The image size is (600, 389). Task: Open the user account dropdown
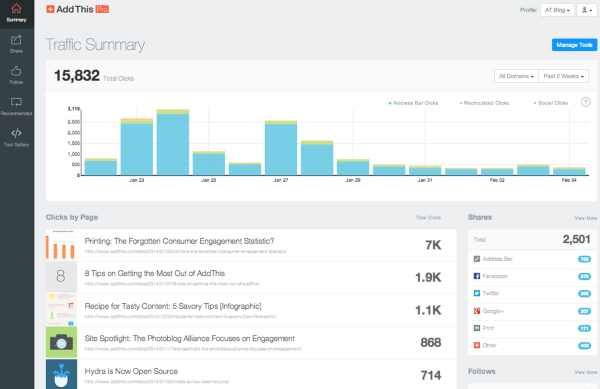pyautogui.click(x=587, y=10)
